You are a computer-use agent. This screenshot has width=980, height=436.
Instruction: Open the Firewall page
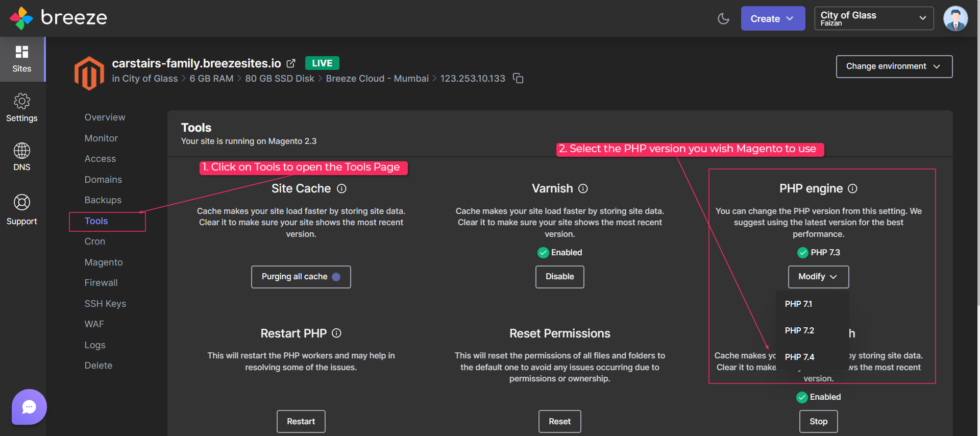[101, 283]
